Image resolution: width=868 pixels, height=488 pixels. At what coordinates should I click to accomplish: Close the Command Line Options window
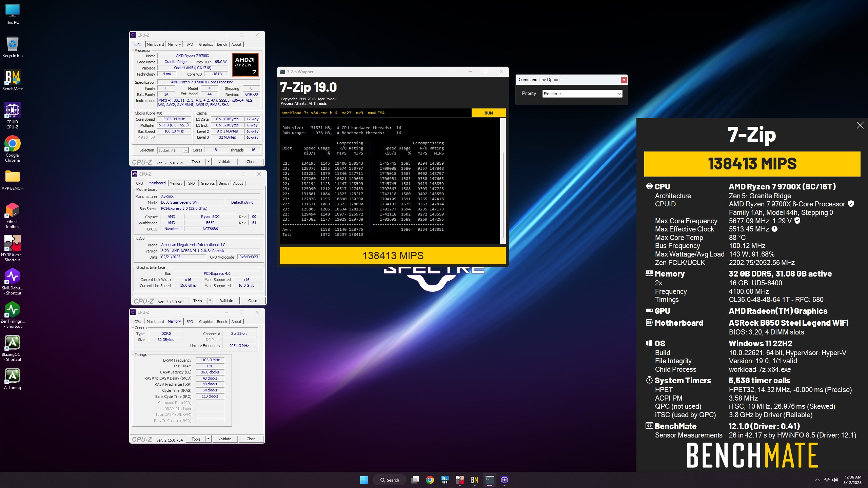(624, 80)
